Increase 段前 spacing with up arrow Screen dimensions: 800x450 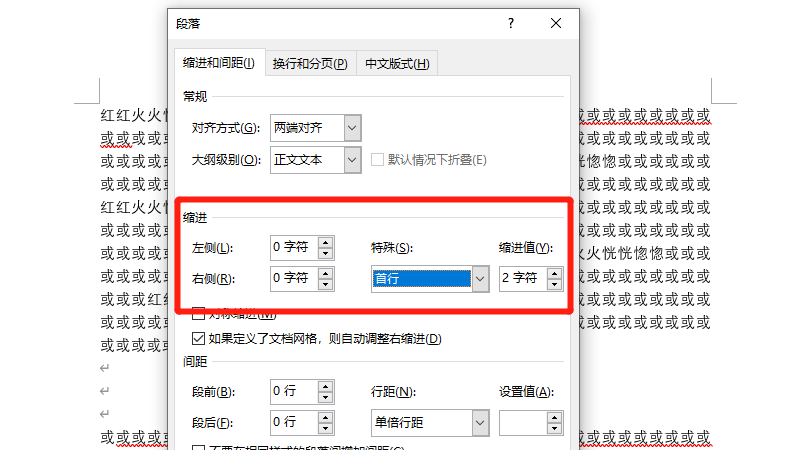[x=325, y=386]
